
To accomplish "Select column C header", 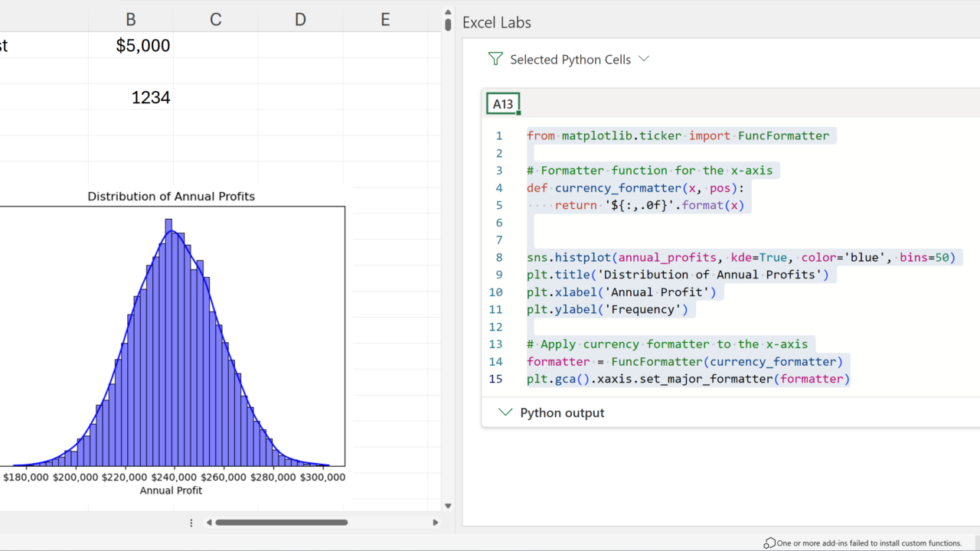I will [x=216, y=20].
